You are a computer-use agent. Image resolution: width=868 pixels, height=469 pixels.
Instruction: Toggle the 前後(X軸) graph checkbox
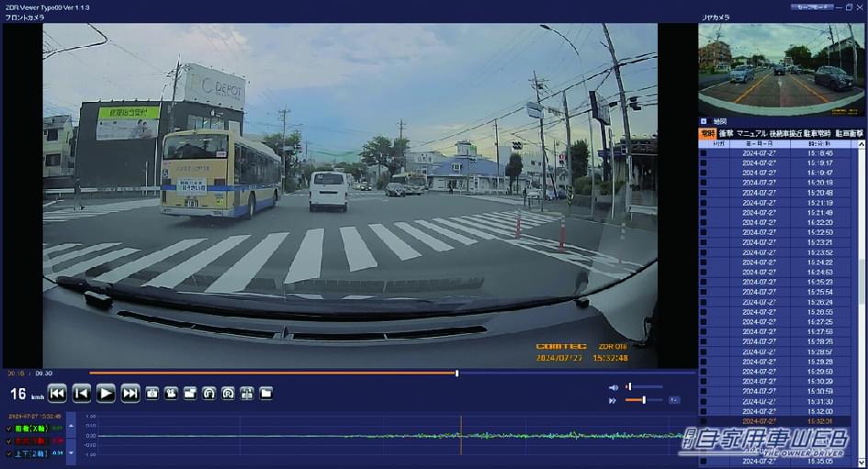coord(10,428)
